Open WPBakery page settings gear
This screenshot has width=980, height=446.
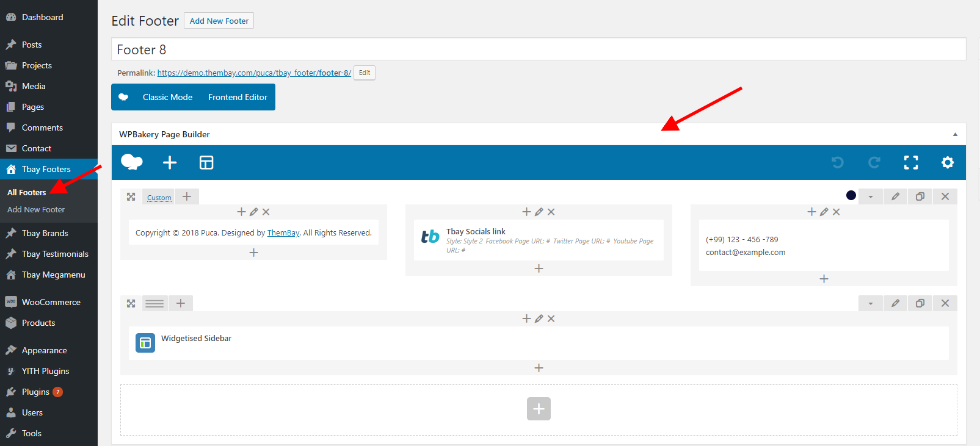pyautogui.click(x=947, y=162)
